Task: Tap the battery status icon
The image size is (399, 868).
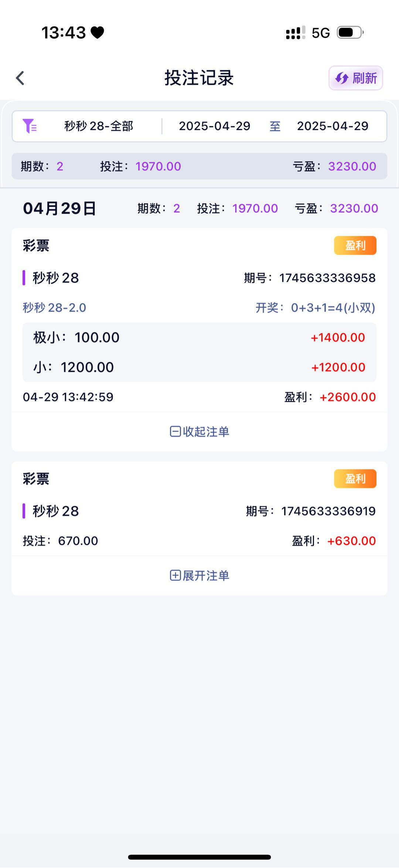Action: [350, 33]
